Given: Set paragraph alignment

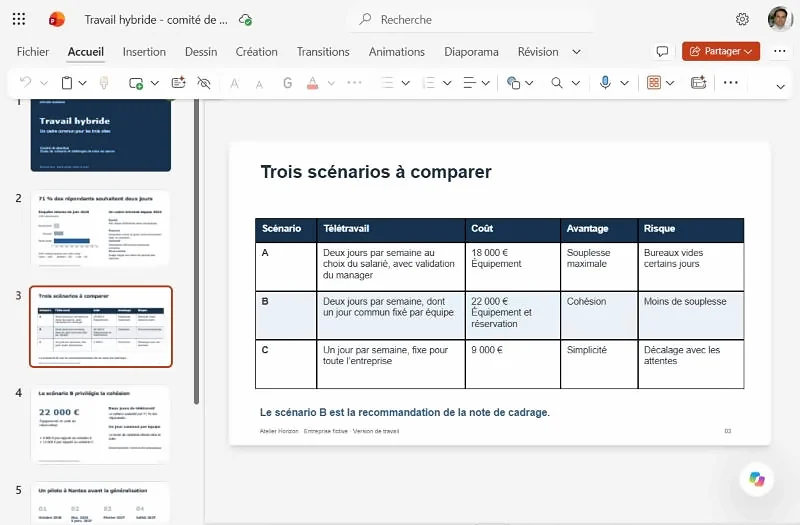Looking at the screenshot, I should (470, 83).
